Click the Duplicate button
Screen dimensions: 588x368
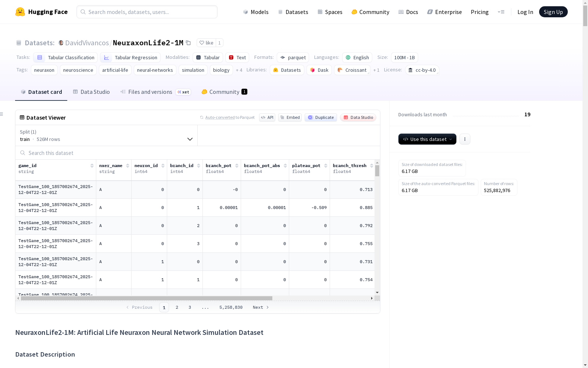pyautogui.click(x=321, y=117)
